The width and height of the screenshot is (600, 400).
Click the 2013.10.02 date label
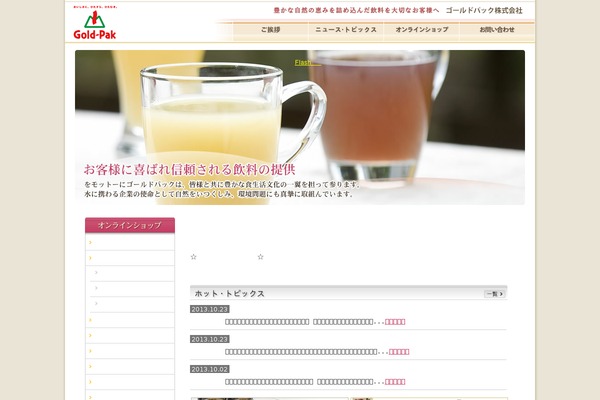tap(210, 369)
